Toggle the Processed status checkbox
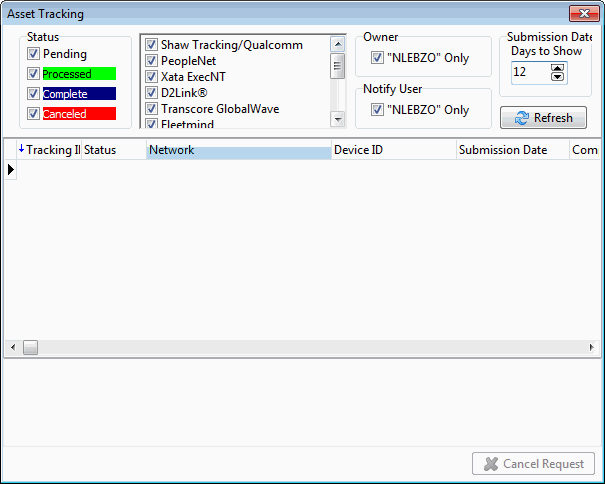Viewport: 605px width, 484px height. pyautogui.click(x=33, y=73)
